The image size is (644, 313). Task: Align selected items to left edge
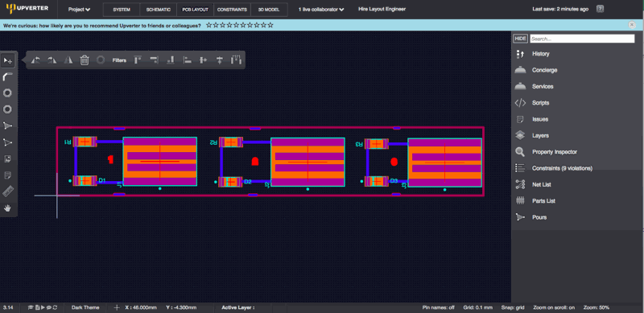tap(187, 60)
